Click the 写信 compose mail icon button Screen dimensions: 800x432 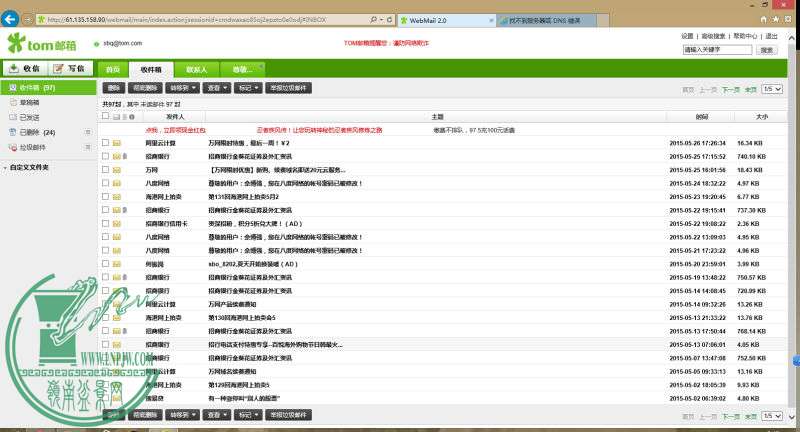tap(70, 68)
